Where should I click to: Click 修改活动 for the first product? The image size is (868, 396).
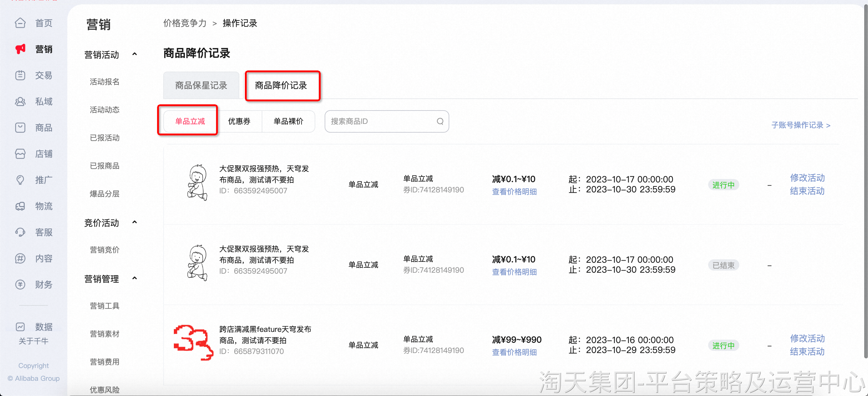point(807,178)
